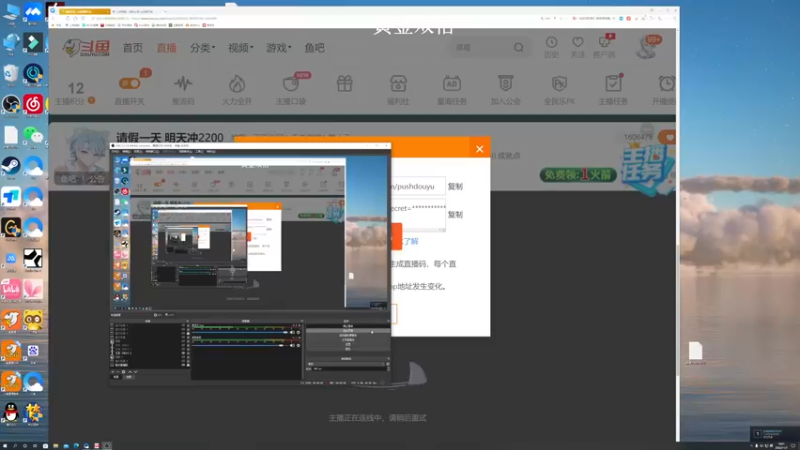Open the QQ penguin desktop shortcut

pyautogui.click(x=11, y=413)
